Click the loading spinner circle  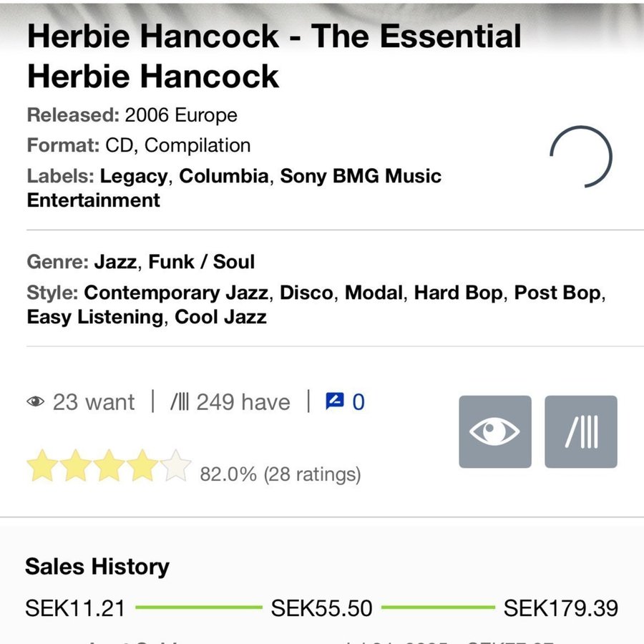[x=581, y=156]
